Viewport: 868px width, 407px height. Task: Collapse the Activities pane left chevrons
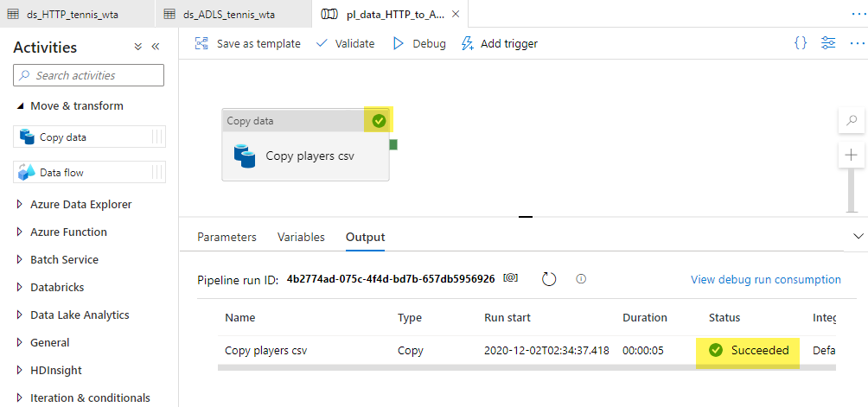point(156,48)
